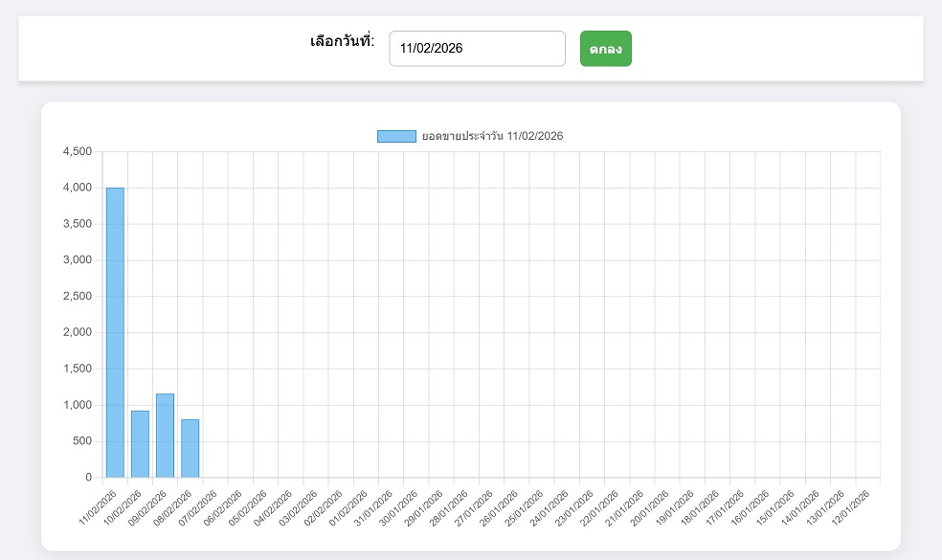Select the bar for 09/02/2026
The height and width of the screenshot is (560, 942).
(x=165, y=435)
